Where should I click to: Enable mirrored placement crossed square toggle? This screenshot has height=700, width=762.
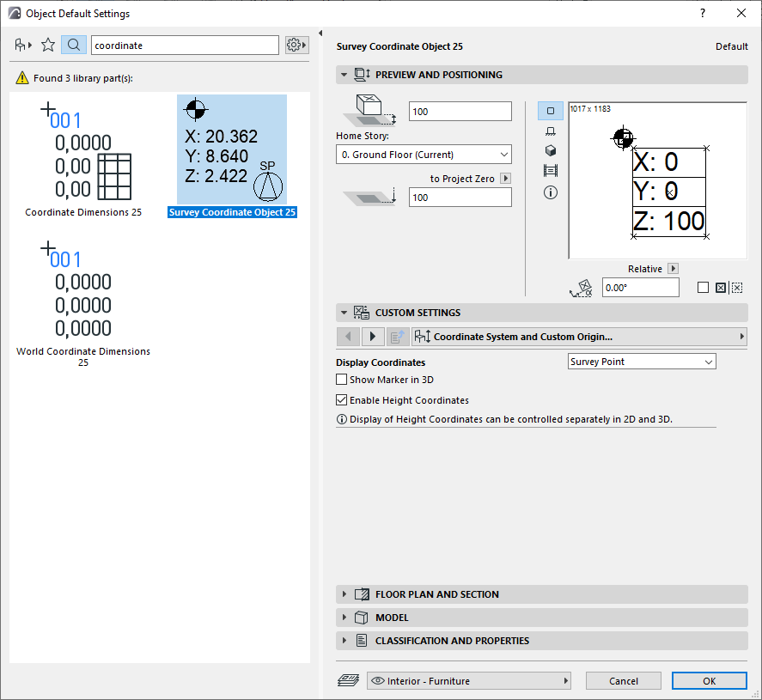coord(721,288)
